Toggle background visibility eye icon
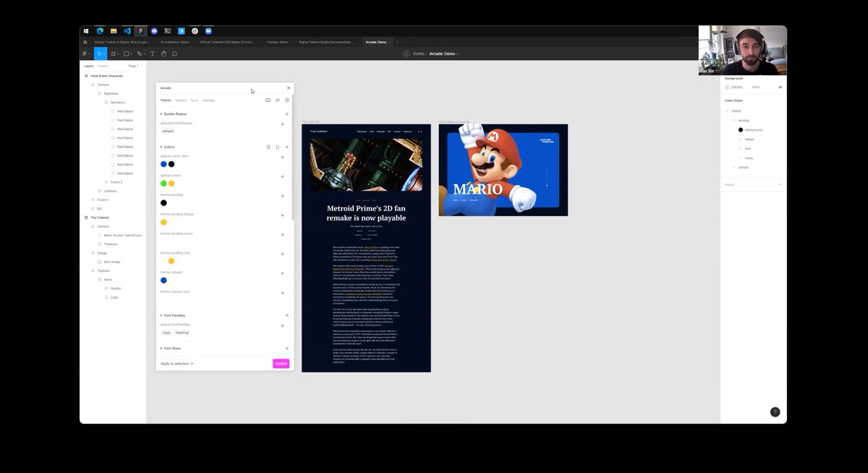The height and width of the screenshot is (473, 868). point(780,87)
